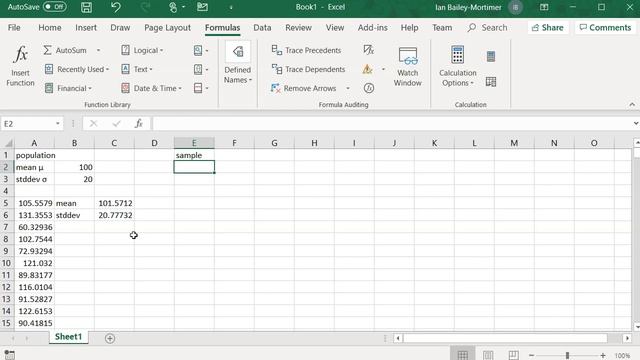640x360 pixels.
Task: Open Date & Time functions list
Action: 151,88
